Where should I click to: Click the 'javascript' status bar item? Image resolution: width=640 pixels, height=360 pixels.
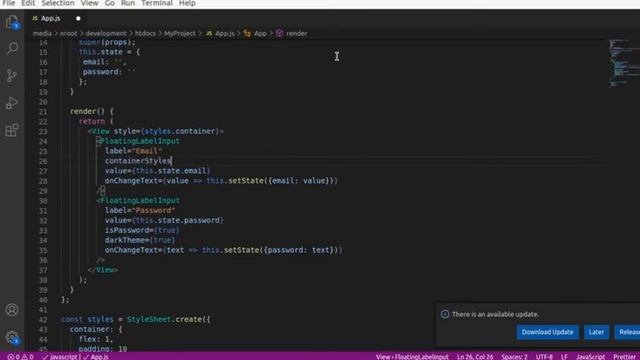click(x=60, y=357)
